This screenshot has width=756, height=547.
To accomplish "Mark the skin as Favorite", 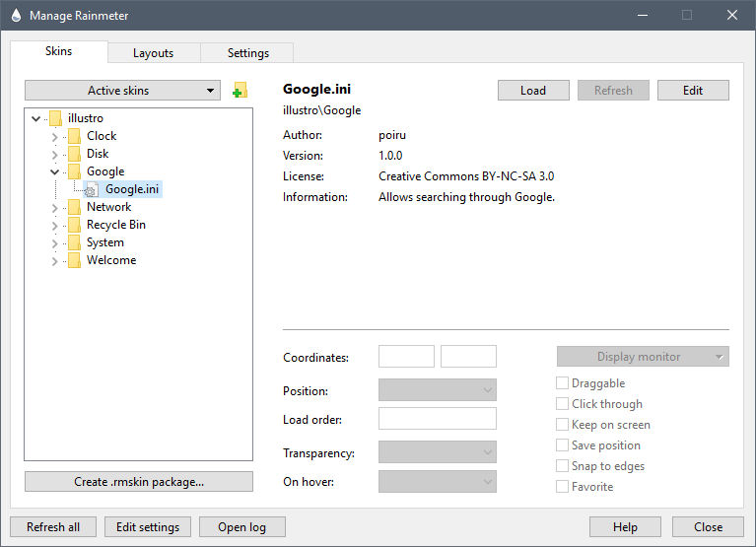I will click(x=562, y=487).
